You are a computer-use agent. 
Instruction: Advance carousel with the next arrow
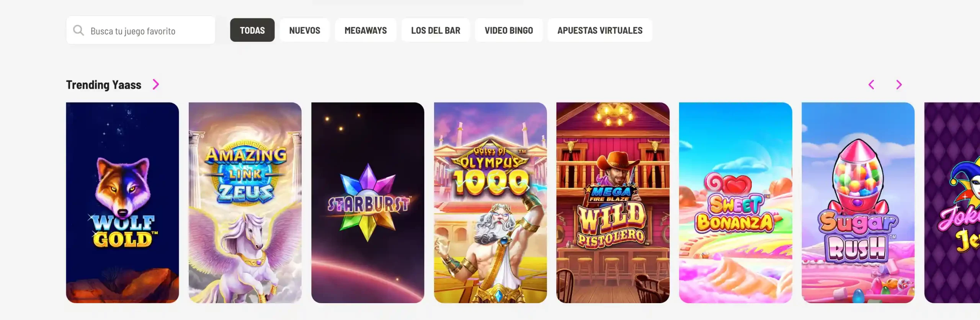coord(899,85)
